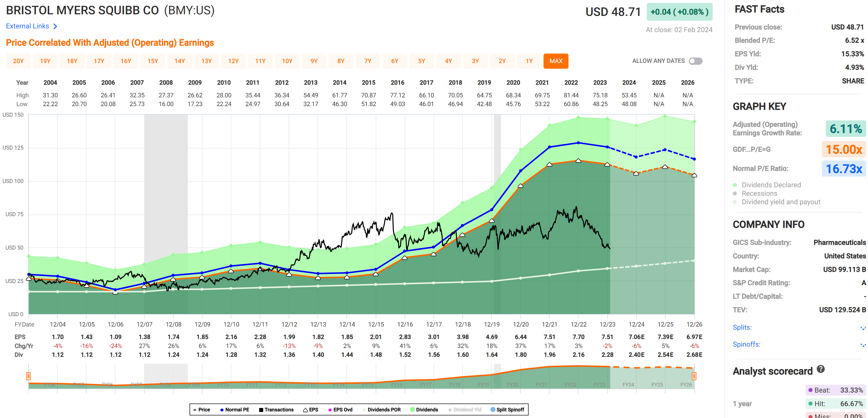
Task: Select the 20Y time range tab
Action: [18, 61]
